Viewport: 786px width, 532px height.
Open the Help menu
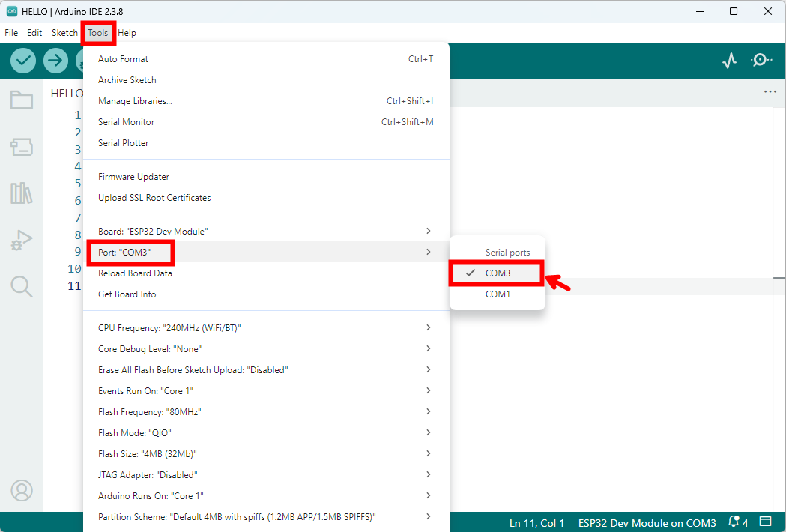[127, 33]
